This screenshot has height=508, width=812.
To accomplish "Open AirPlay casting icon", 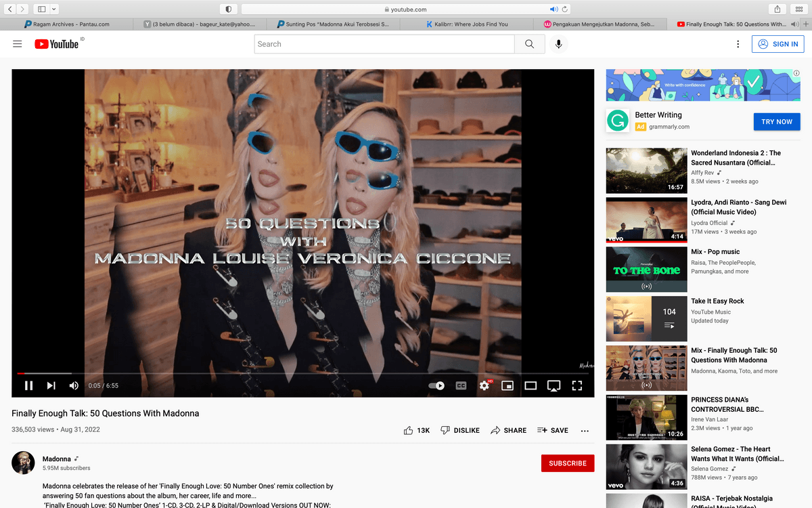I will (554, 385).
